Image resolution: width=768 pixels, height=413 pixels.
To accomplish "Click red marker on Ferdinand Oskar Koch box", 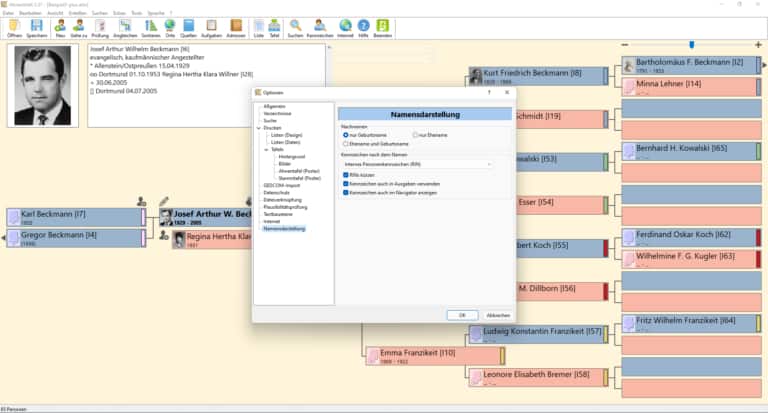I will pyautogui.click(x=759, y=238).
